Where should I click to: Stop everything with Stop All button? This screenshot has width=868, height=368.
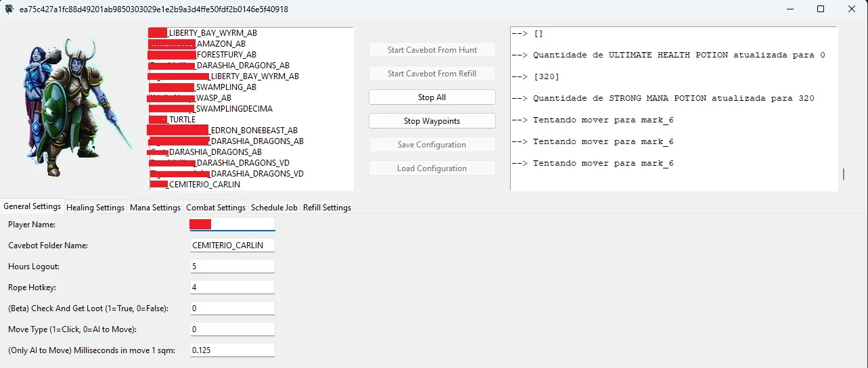pyautogui.click(x=432, y=97)
